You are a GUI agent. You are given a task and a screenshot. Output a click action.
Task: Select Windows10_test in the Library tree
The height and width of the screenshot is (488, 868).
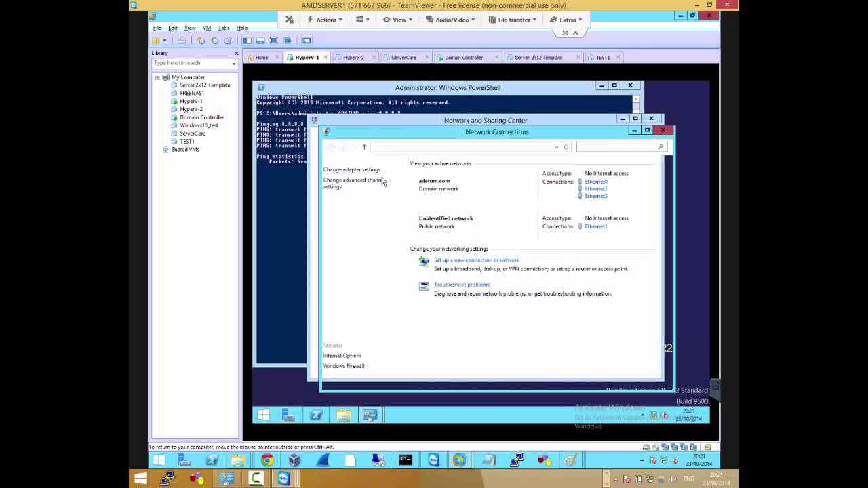point(199,125)
